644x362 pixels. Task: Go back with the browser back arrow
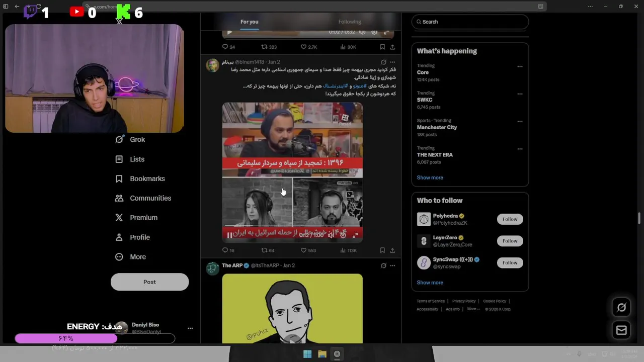[17, 7]
